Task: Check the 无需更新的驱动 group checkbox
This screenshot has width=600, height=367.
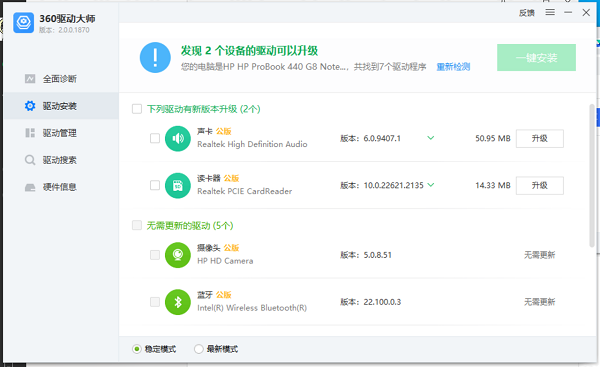Action: click(137, 225)
